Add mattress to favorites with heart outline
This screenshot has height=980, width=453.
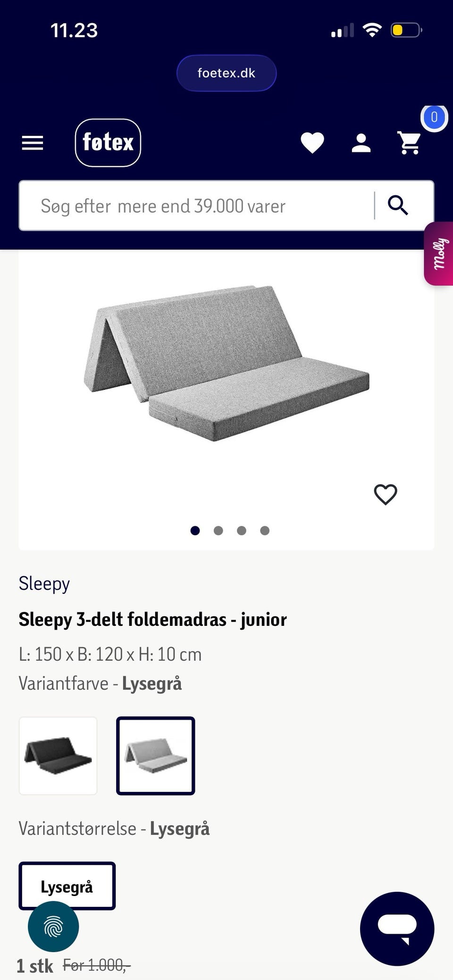[x=386, y=494]
